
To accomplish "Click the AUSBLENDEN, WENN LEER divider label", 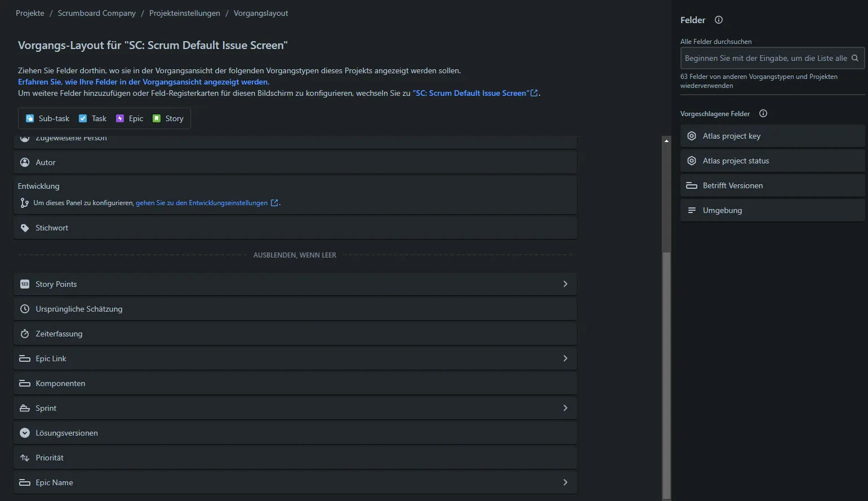I will tap(295, 255).
